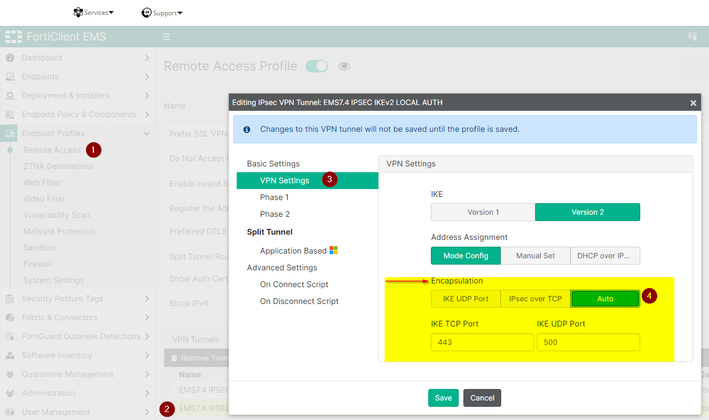Collapse the Endpoint Profiles chevron

(147, 133)
